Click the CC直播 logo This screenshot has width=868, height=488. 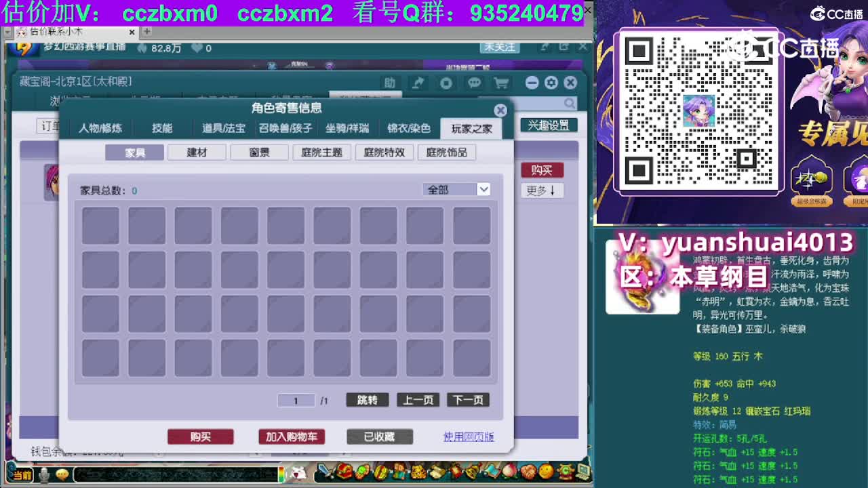pos(837,14)
